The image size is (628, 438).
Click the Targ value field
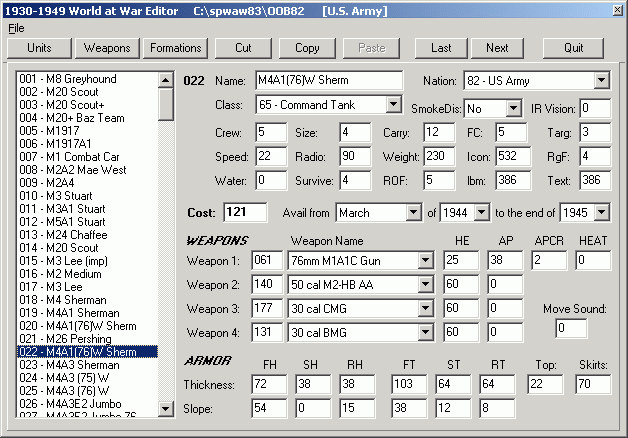595,133
